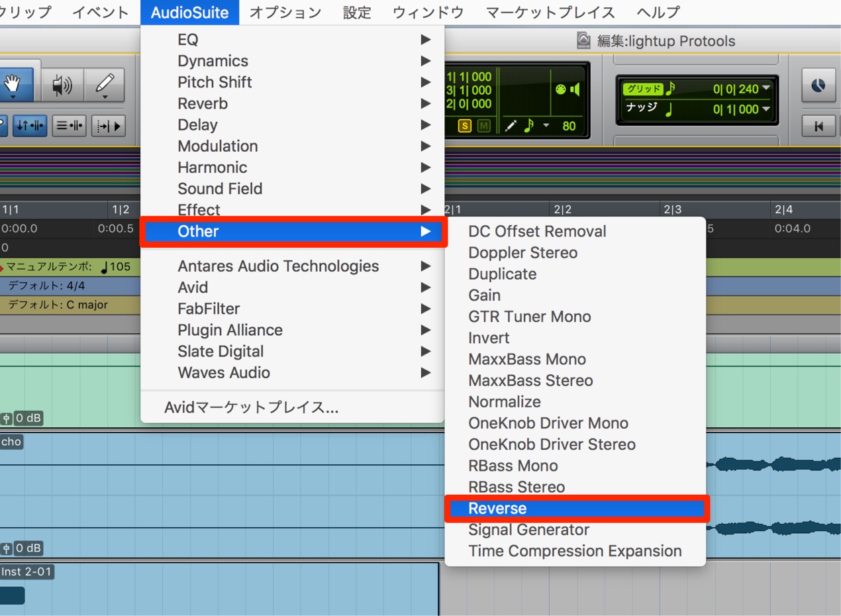Select the Scrubber speaker tool
The image size is (841, 616).
tap(63, 85)
